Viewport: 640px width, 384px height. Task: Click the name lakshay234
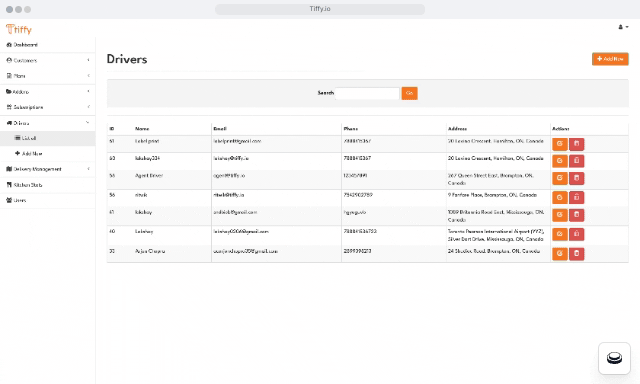click(147, 158)
